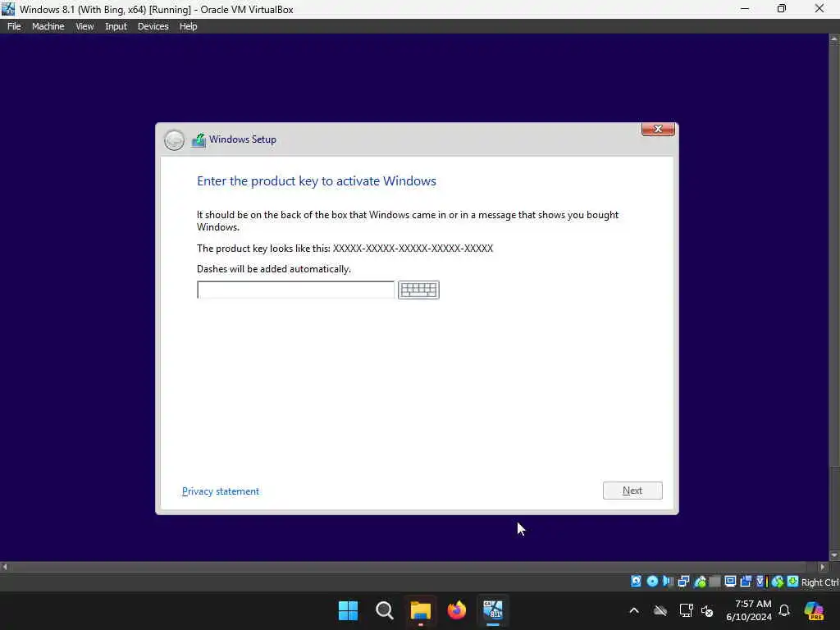
Task: Open the Devices menu
Action: point(153,26)
